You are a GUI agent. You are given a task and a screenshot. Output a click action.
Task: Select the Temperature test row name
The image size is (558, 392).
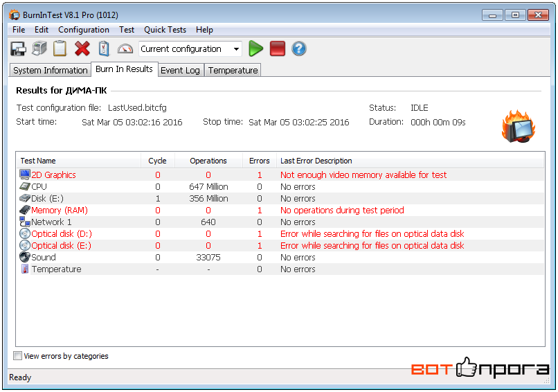pos(56,269)
